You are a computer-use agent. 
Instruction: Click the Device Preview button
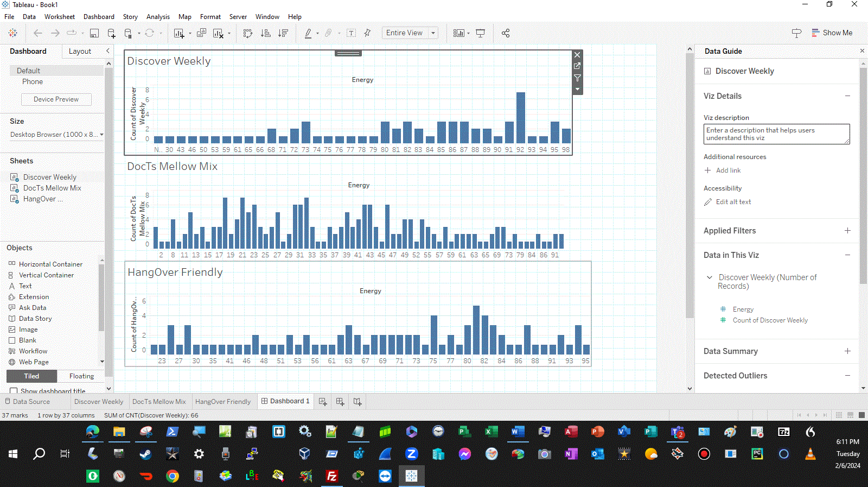(56, 99)
